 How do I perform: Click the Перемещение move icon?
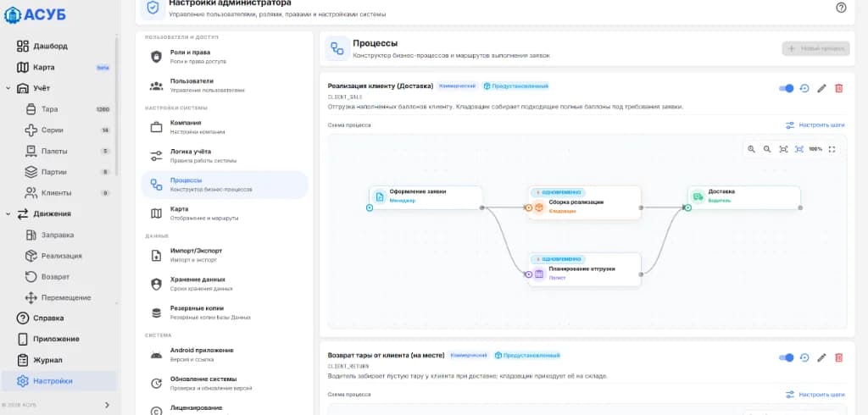[31, 297]
